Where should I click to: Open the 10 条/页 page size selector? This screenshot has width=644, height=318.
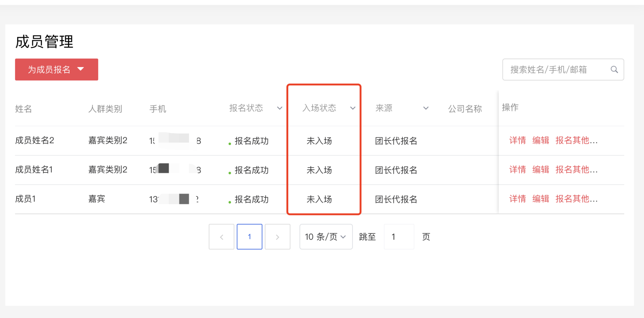point(326,237)
